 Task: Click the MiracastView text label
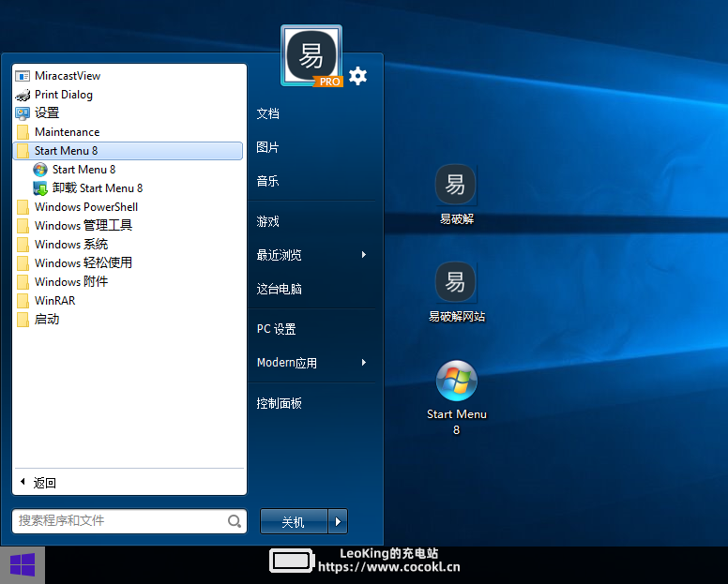68,76
